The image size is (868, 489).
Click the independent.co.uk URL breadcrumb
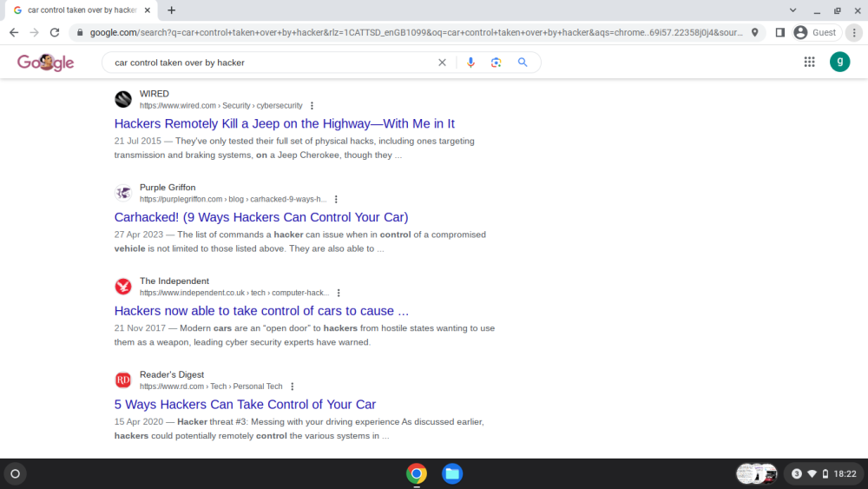pyautogui.click(x=234, y=293)
